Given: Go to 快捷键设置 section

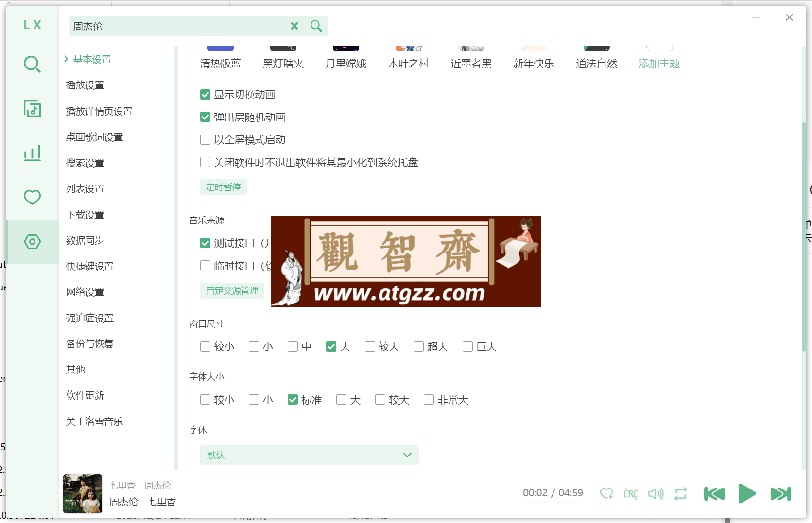Looking at the screenshot, I should pyautogui.click(x=90, y=266).
